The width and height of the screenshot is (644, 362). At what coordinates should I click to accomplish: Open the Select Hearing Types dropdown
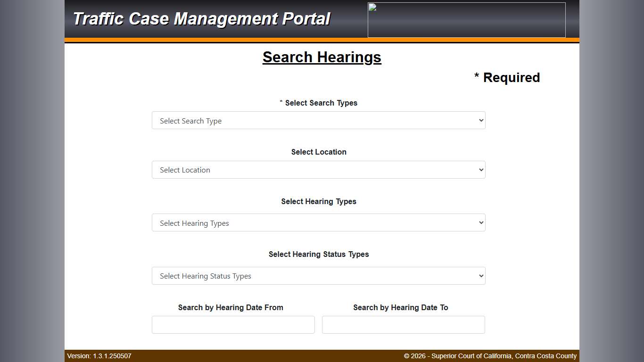click(x=318, y=222)
